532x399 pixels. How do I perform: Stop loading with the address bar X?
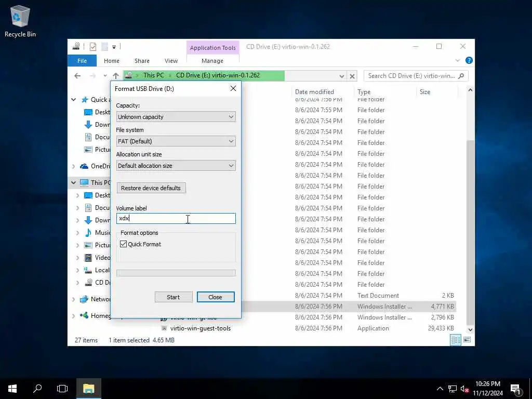click(x=352, y=76)
